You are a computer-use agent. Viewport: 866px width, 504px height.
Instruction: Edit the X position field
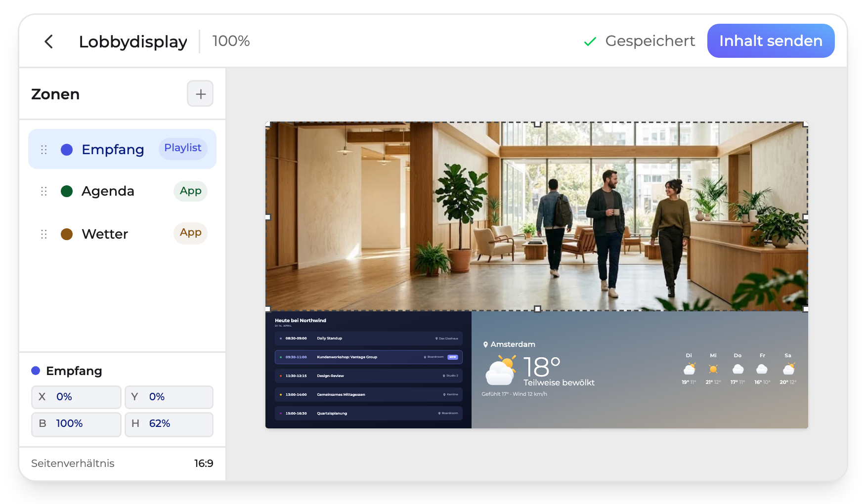(x=76, y=397)
